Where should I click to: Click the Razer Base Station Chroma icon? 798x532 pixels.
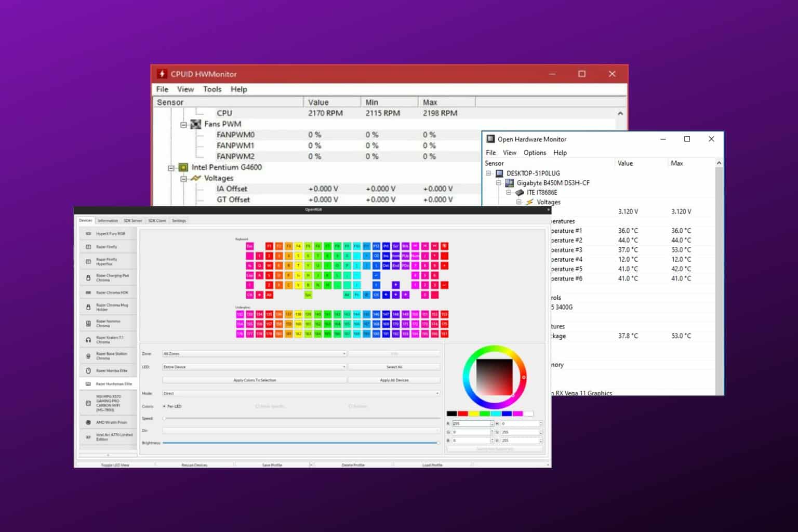[88, 356]
